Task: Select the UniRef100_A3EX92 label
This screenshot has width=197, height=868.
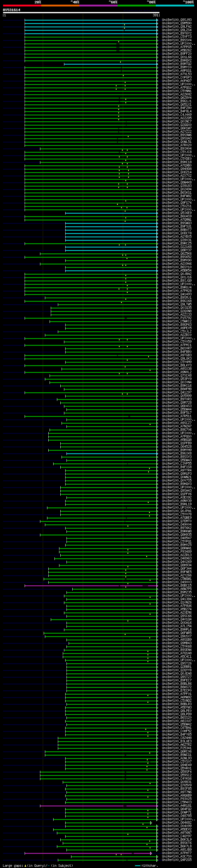Action: [177, 497]
